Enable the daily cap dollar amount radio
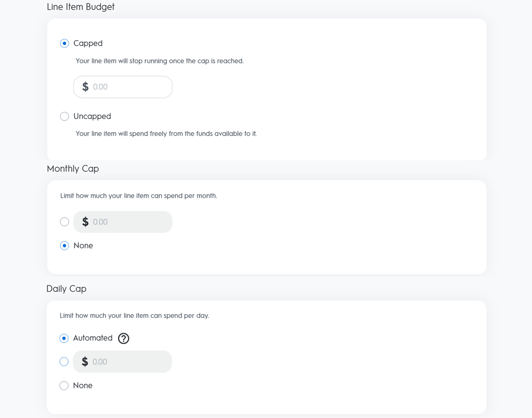 (x=64, y=362)
